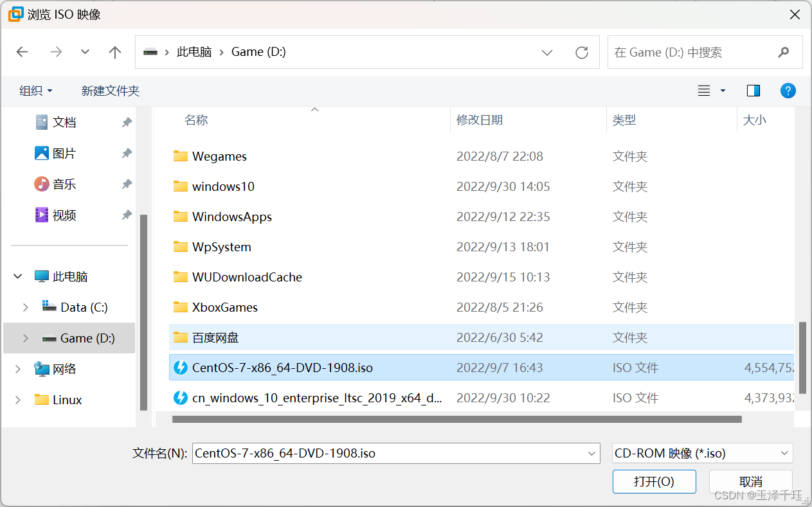The image size is (812, 507).
Task: Toggle the preview pane
Action: 753,91
